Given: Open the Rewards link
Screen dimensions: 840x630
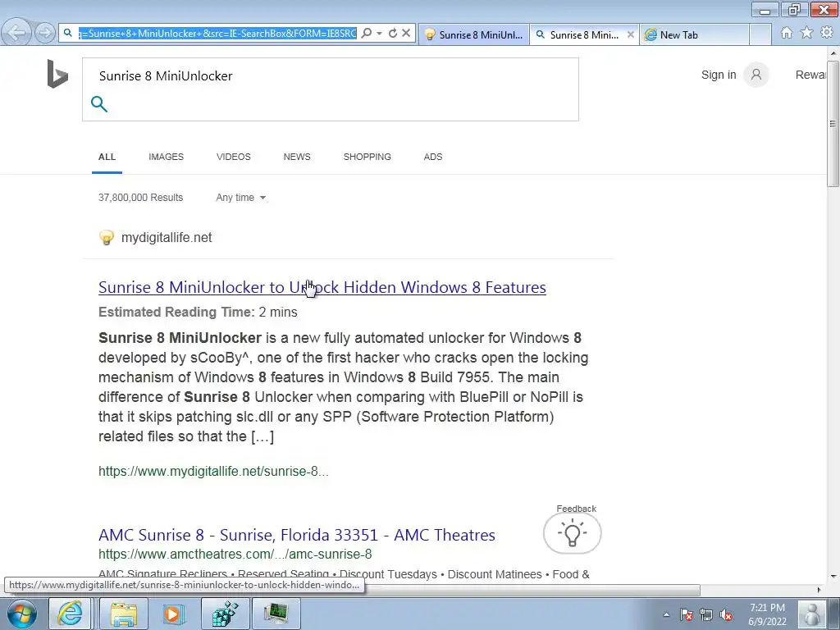Looking at the screenshot, I should [811, 75].
